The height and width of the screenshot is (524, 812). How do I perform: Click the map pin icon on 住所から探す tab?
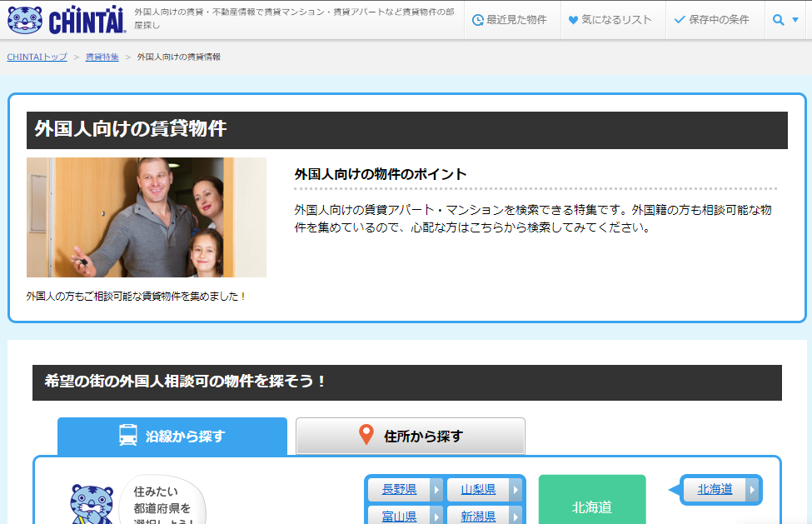point(366,436)
